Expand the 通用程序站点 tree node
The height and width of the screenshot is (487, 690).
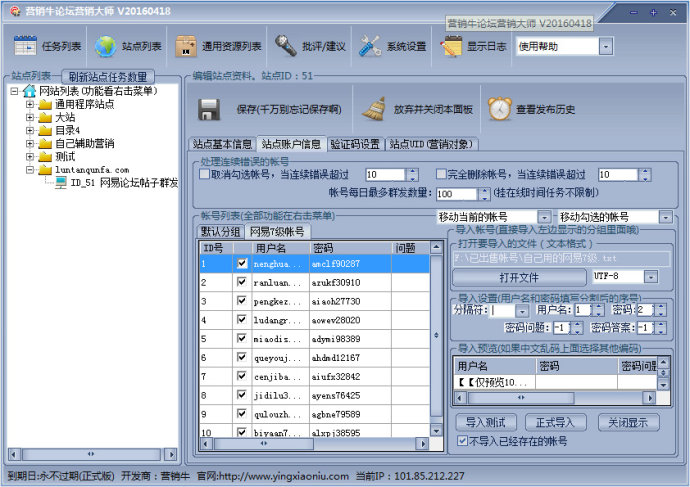30,104
